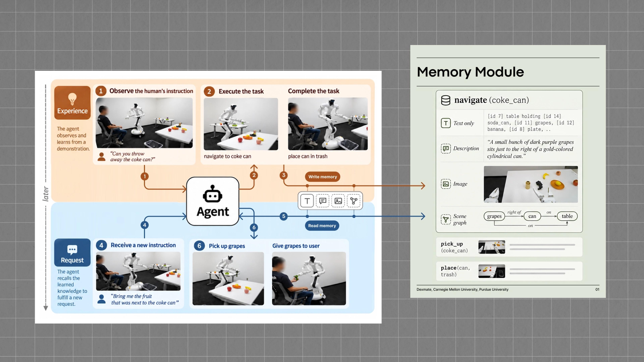Click the "later" timeline label
The height and width of the screenshot is (362, 644).
pyautogui.click(x=45, y=194)
